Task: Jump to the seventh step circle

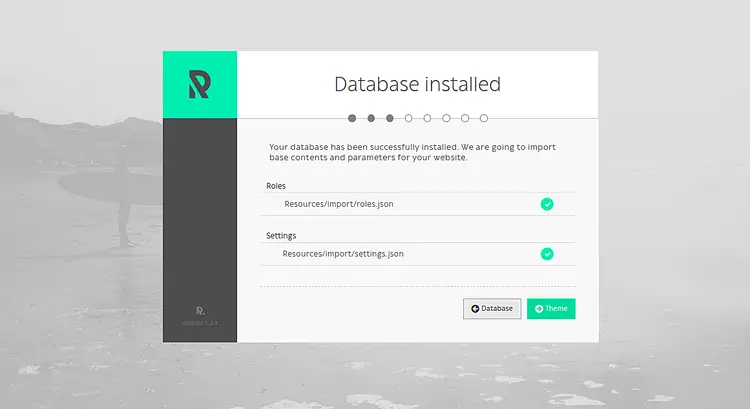Action: click(465, 118)
